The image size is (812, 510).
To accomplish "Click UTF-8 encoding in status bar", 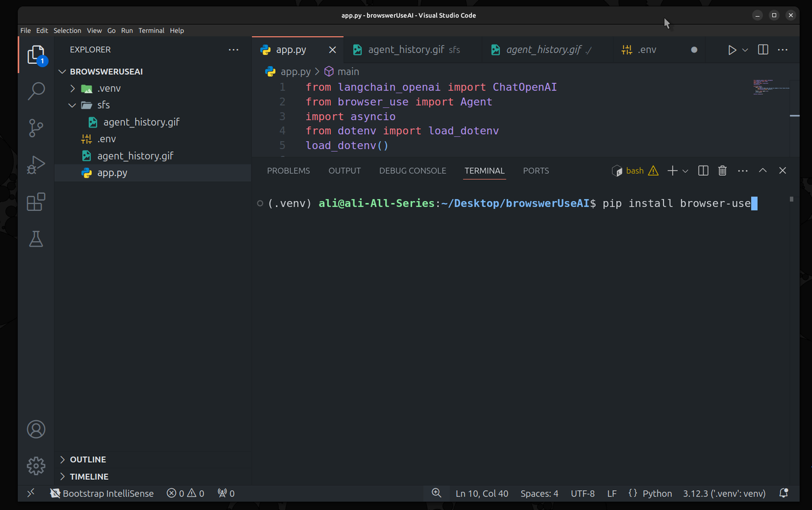I will tap(583, 493).
